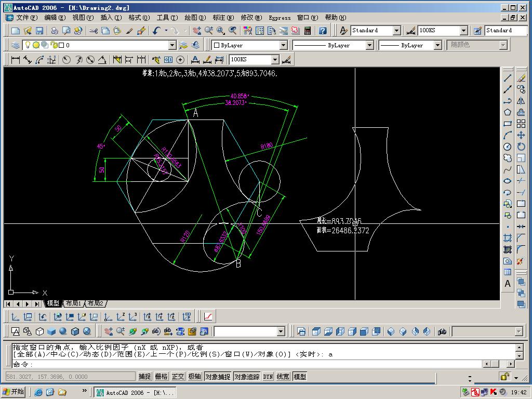This screenshot has width=532, height=399.
Task: Click the Cut scissors icon
Action: 94,31
